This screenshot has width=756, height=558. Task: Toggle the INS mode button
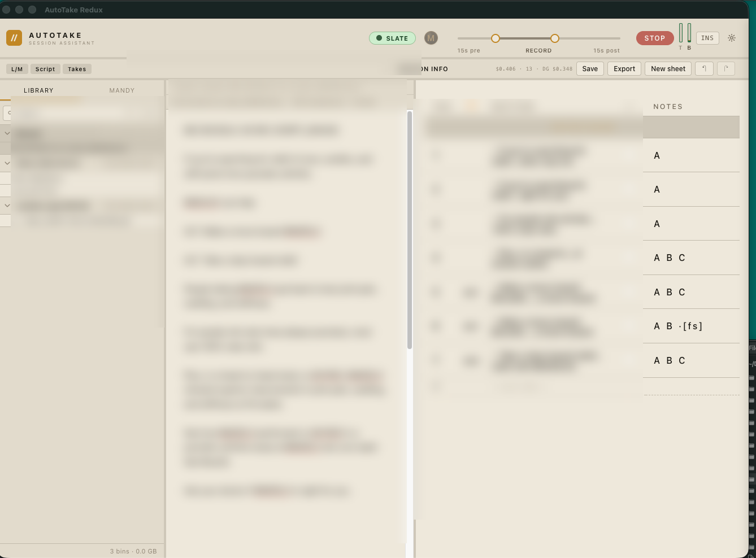tap(707, 38)
